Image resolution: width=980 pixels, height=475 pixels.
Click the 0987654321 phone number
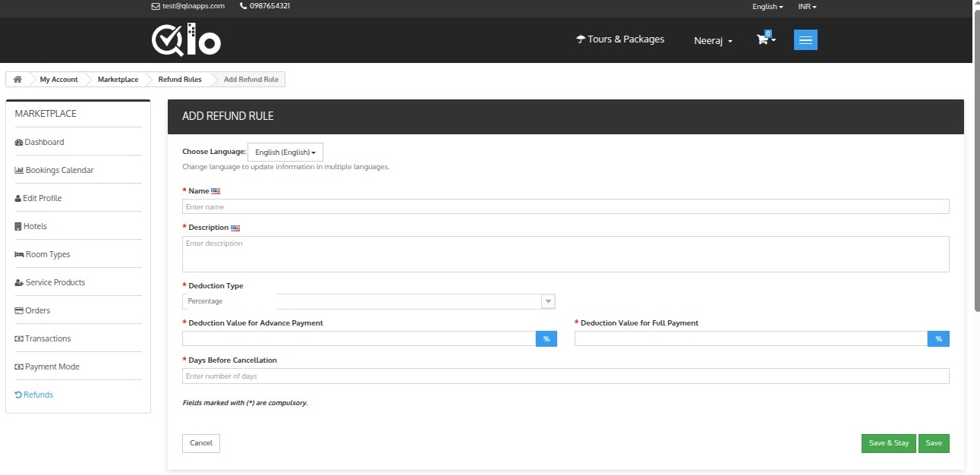pyautogui.click(x=269, y=6)
